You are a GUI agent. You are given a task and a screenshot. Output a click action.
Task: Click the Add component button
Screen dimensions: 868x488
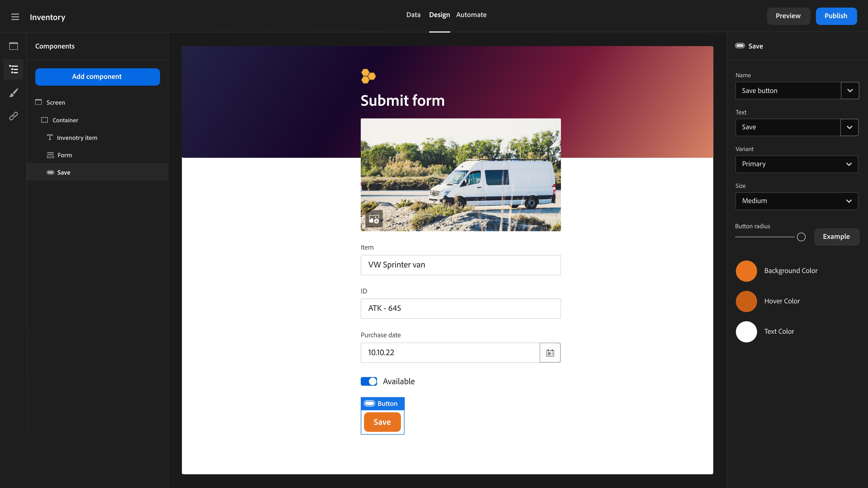[97, 76]
